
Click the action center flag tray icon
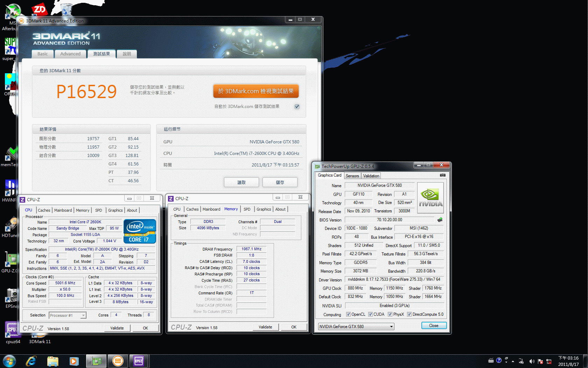click(540, 361)
